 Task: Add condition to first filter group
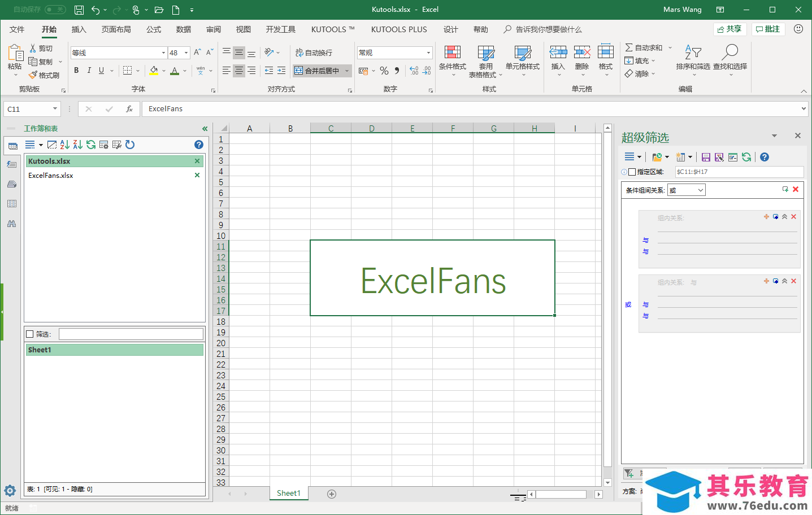pyautogui.click(x=766, y=217)
